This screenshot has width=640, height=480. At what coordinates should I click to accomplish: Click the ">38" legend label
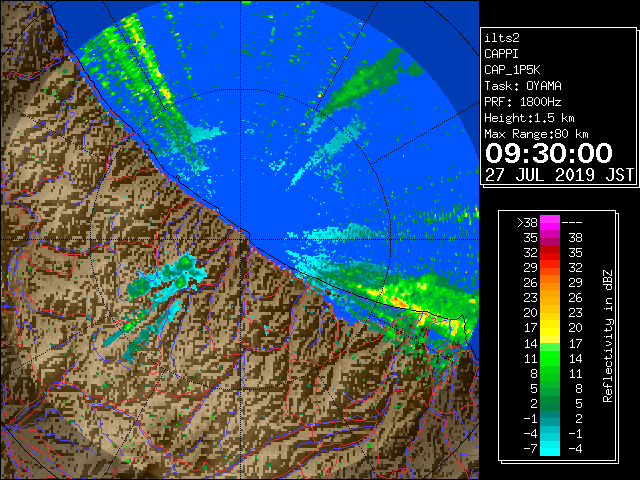(527, 223)
